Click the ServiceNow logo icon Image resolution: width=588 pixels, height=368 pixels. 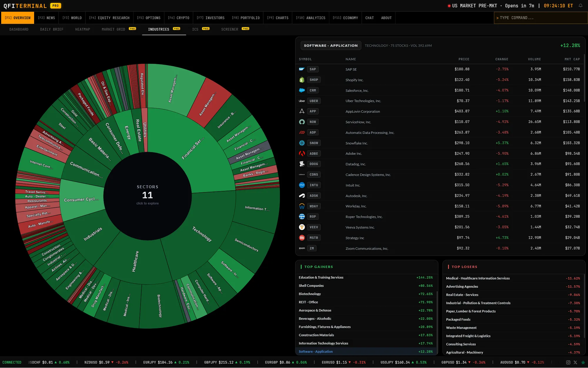[302, 122]
